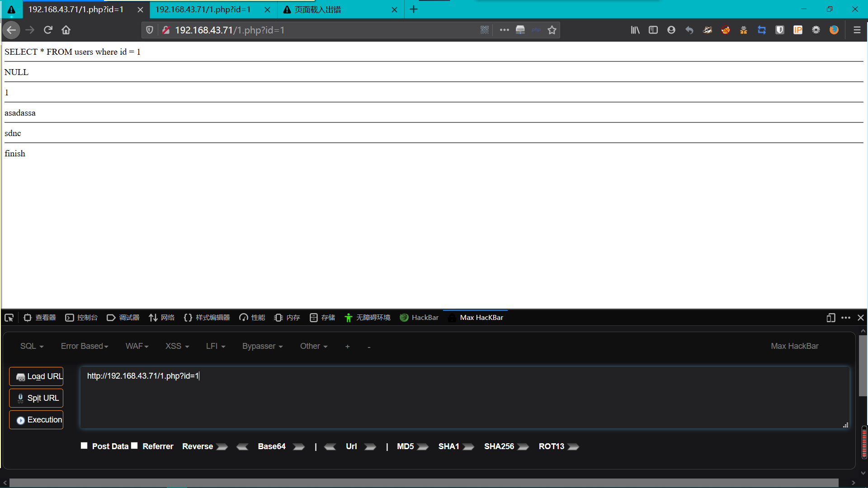Go back to the previous page

[11, 30]
